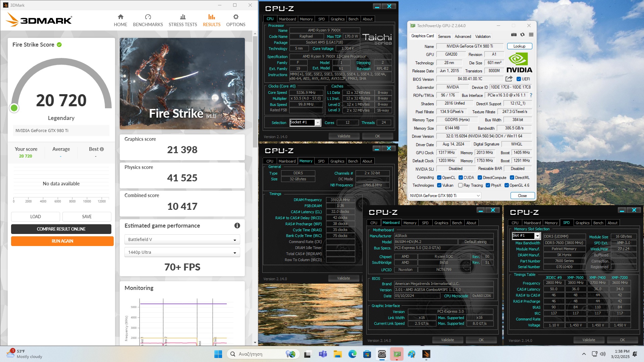The image size is (644, 362).
Task: Open Socket #1 selection dropdown in CPU-Z
Action: click(305, 122)
